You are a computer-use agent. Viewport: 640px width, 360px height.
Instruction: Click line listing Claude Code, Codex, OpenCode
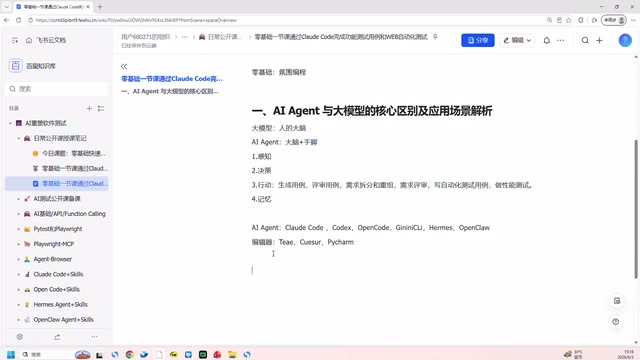pyautogui.click(x=371, y=228)
